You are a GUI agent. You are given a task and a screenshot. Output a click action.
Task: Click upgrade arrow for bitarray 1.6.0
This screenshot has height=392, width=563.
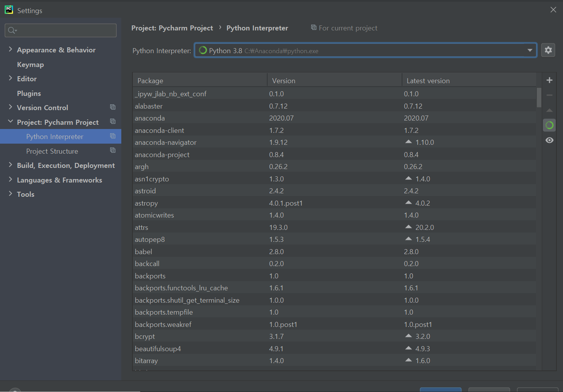409,360
